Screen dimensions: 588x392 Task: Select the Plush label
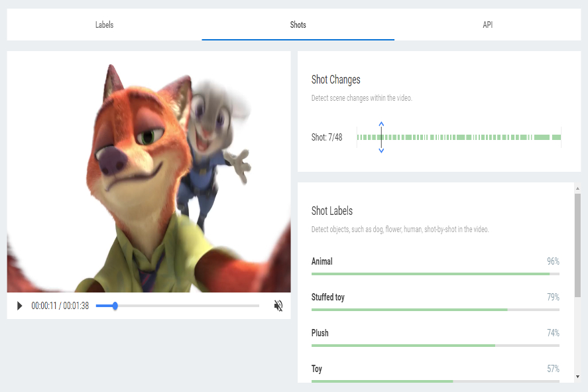point(320,333)
